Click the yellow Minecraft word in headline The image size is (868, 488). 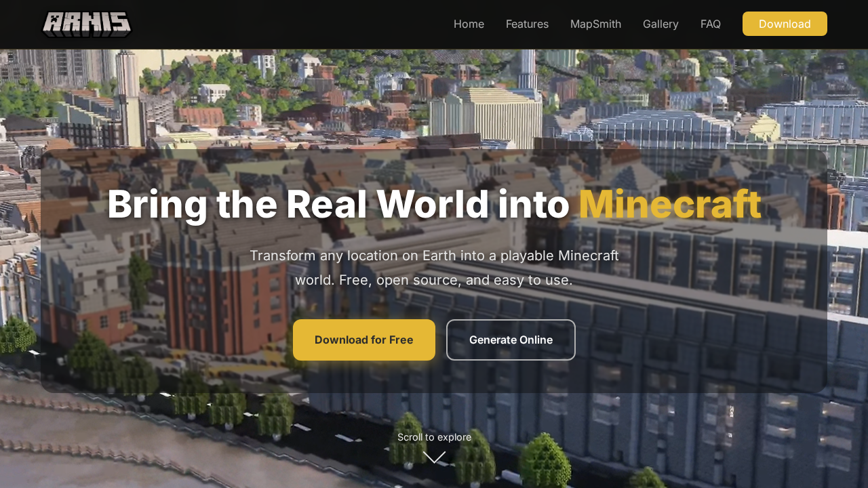(x=669, y=204)
